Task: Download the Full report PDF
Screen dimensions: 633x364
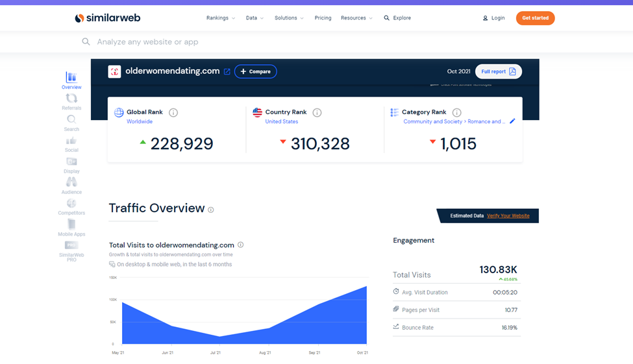Action: (498, 71)
